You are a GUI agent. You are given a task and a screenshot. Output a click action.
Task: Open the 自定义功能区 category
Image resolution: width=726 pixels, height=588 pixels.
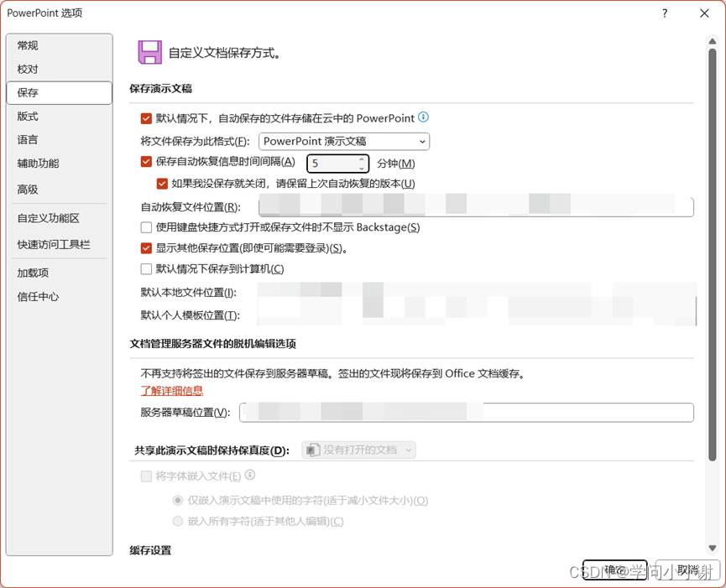coord(60,218)
